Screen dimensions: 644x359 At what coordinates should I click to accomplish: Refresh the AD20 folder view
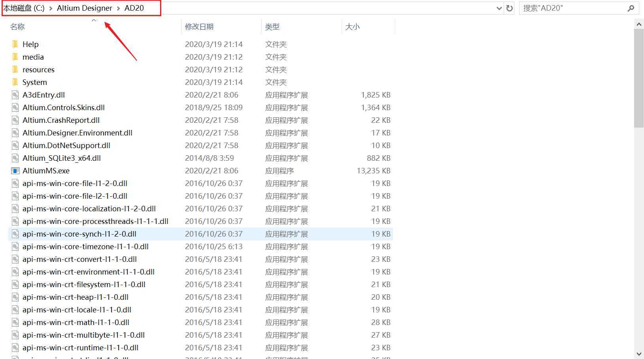510,8
